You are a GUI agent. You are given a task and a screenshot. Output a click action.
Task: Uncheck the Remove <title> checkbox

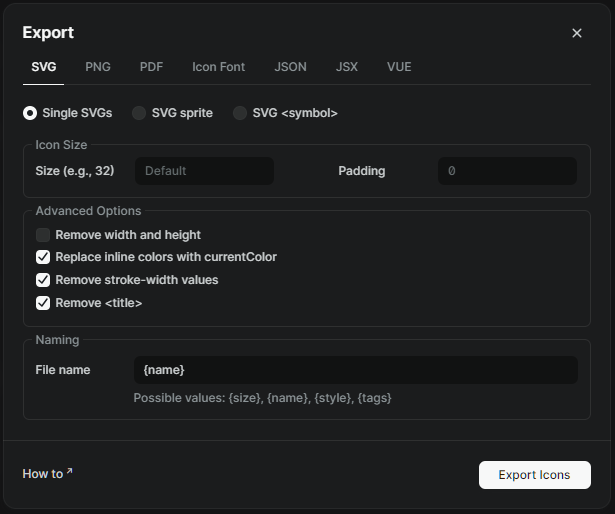click(43, 303)
